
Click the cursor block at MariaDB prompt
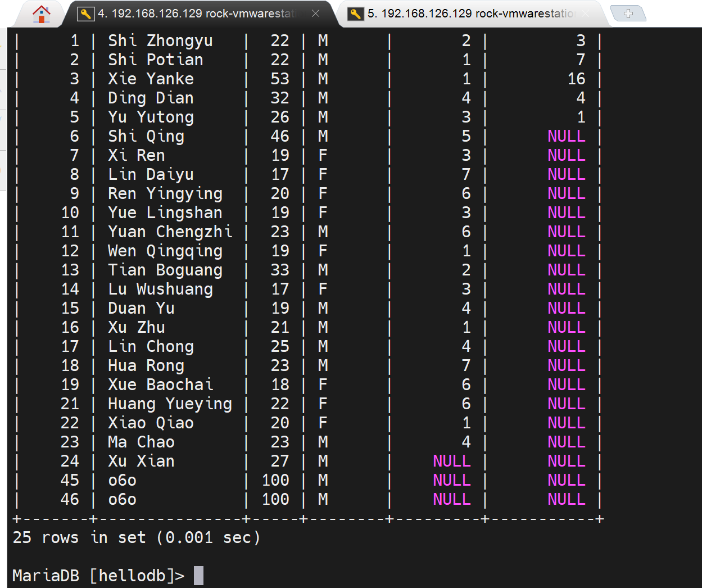(x=198, y=576)
